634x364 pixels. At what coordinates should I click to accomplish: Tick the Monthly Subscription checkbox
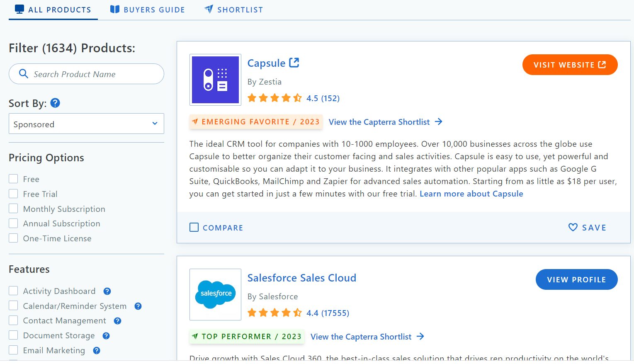pos(13,209)
